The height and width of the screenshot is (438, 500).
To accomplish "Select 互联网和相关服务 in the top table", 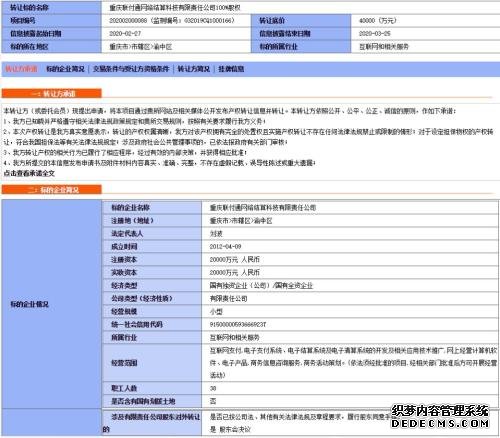I will 384,47.
